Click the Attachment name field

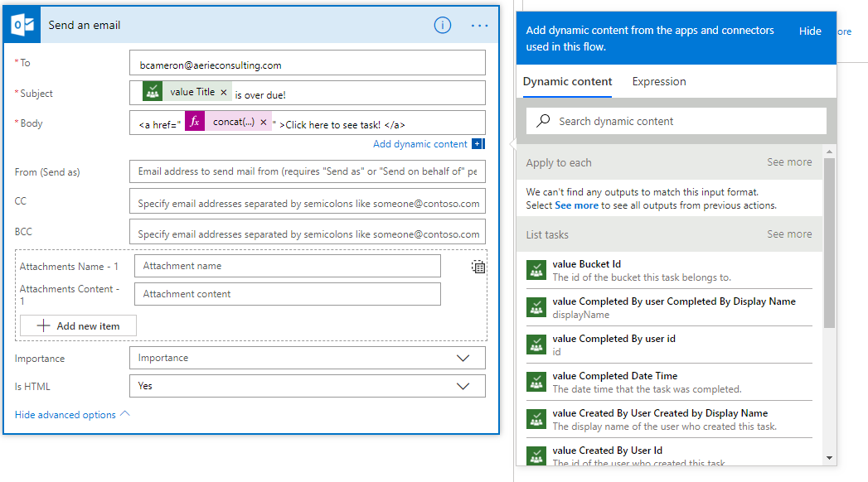click(x=288, y=266)
